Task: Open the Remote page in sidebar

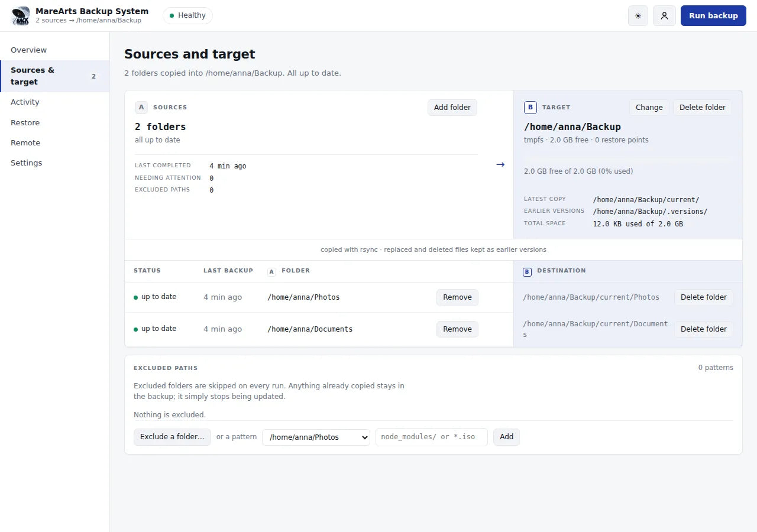Action: 54,143
